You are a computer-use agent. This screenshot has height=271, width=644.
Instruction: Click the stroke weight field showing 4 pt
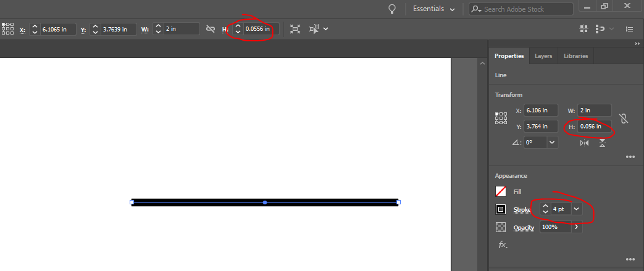tap(561, 209)
